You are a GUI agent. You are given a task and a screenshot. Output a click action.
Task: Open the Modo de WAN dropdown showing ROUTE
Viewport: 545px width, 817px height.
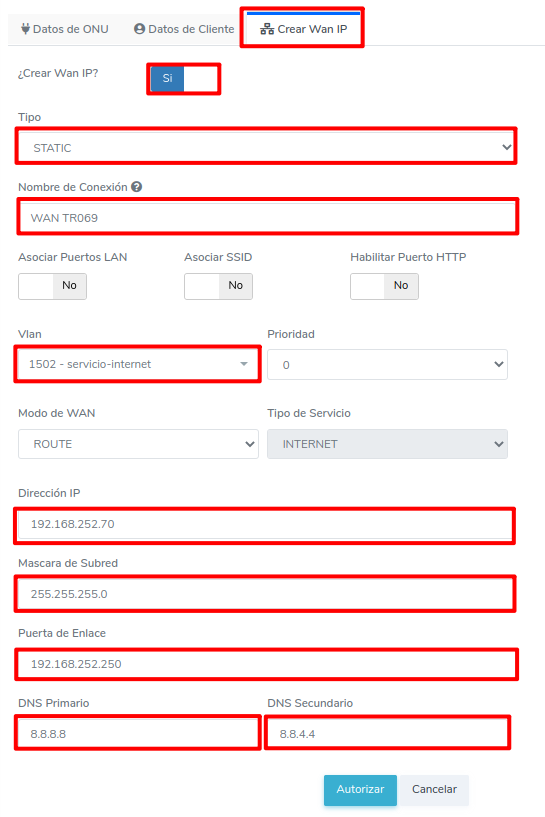138,444
